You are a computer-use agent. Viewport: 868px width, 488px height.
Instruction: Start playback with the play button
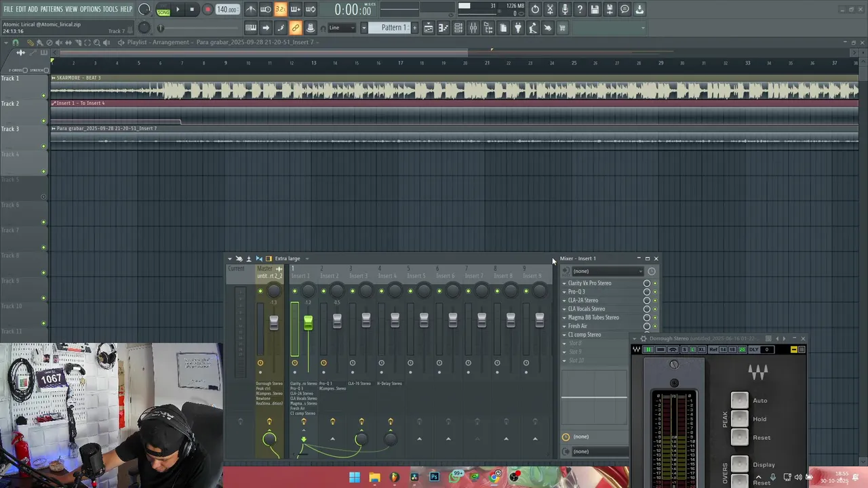[x=178, y=9]
